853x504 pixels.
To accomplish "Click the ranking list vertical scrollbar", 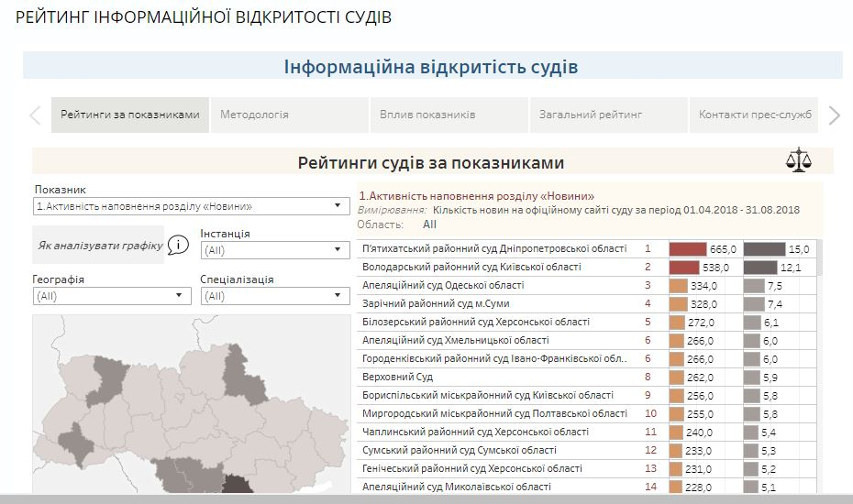I will 818,367.
